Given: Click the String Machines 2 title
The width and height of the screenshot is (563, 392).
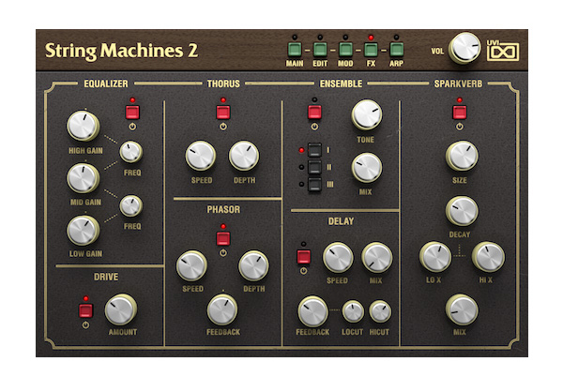Looking at the screenshot, I should coord(121,51).
